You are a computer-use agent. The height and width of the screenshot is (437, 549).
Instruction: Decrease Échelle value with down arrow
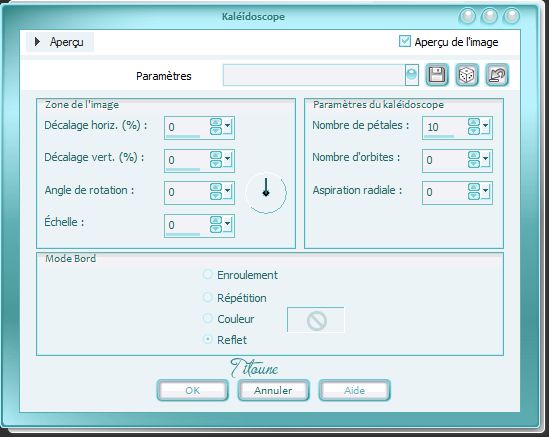click(x=216, y=229)
